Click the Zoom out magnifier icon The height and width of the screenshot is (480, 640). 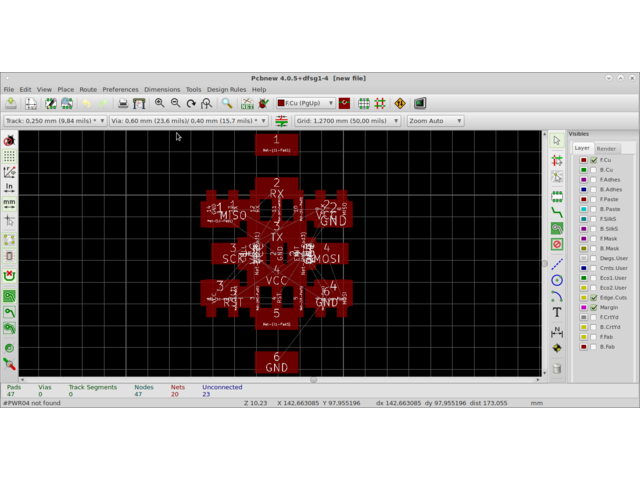tap(176, 104)
